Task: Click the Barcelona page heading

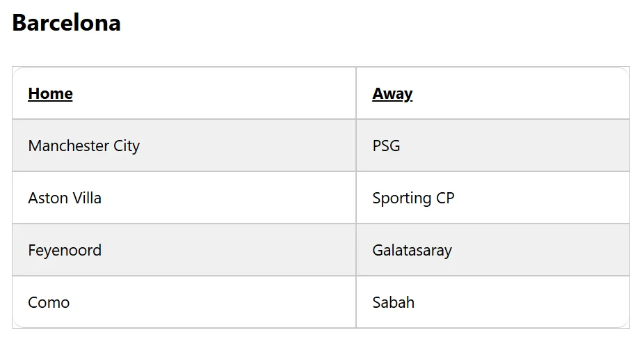Action: click(x=67, y=22)
